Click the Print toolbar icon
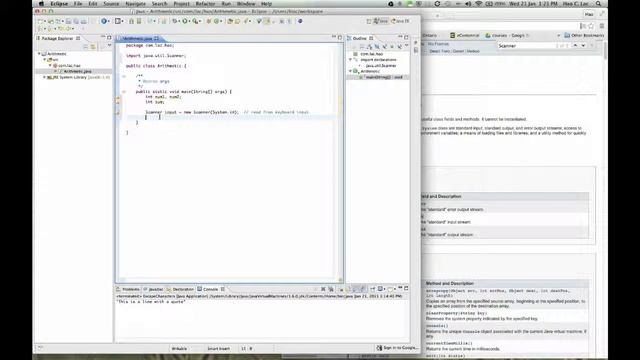 [84, 21]
